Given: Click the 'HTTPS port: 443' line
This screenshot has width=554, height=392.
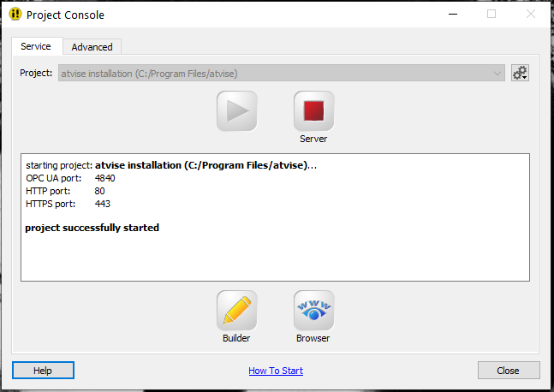Looking at the screenshot, I should [x=69, y=204].
